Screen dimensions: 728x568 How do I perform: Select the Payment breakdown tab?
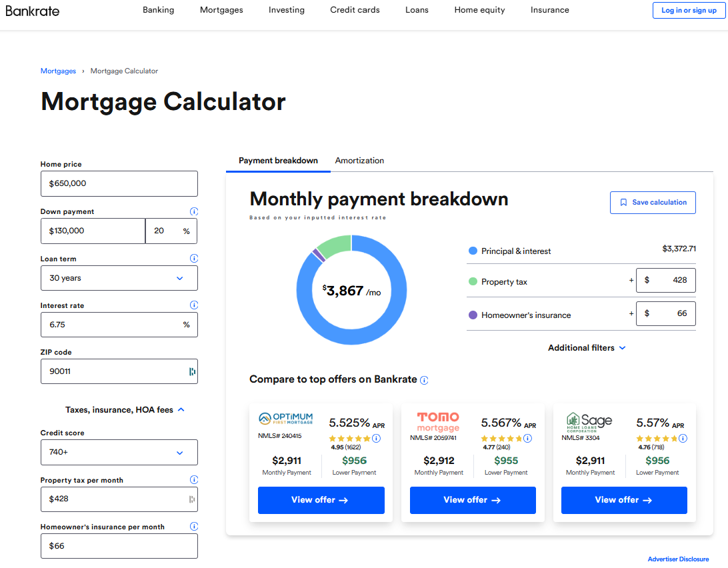click(278, 161)
